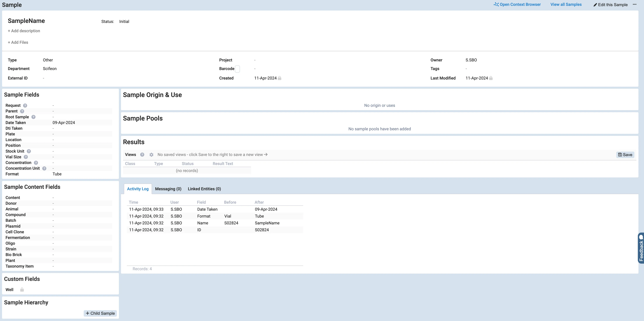Open the Linked Entities tab

click(204, 189)
